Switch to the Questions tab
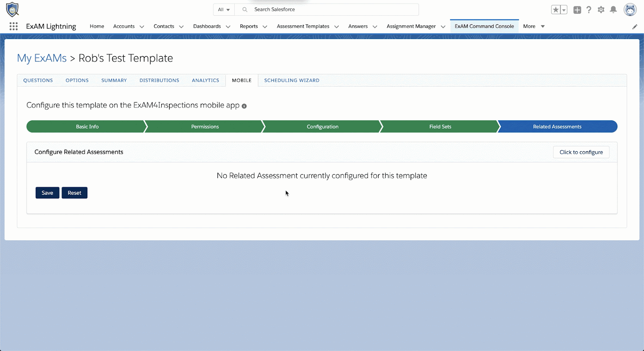644x351 pixels. pyautogui.click(x=38, y=81)
